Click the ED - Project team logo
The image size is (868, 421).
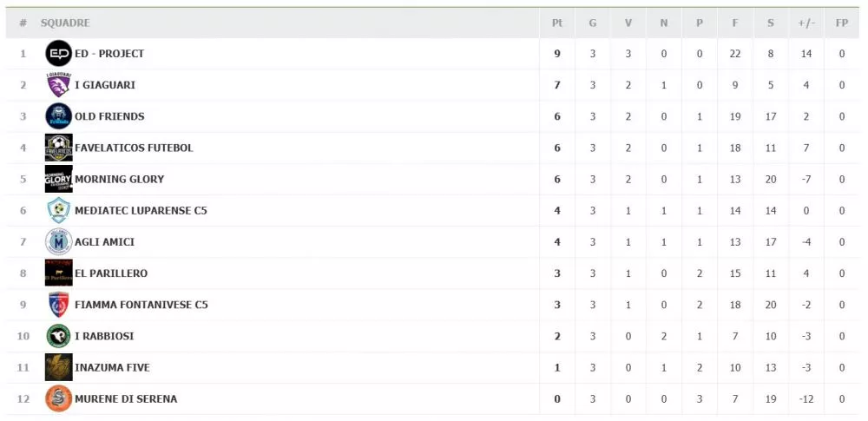(x=59, y=54)
